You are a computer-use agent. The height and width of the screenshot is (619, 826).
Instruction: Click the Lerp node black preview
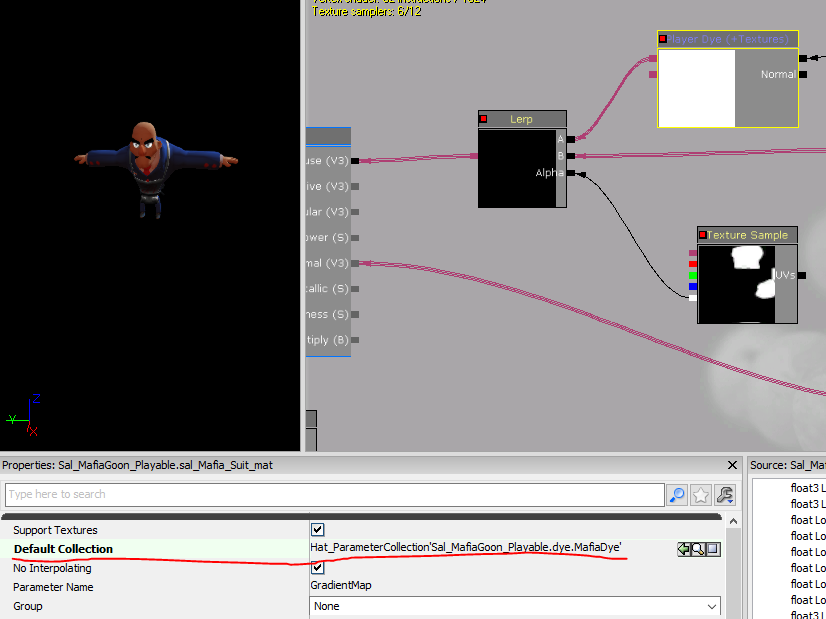click(x=517, y=168)
